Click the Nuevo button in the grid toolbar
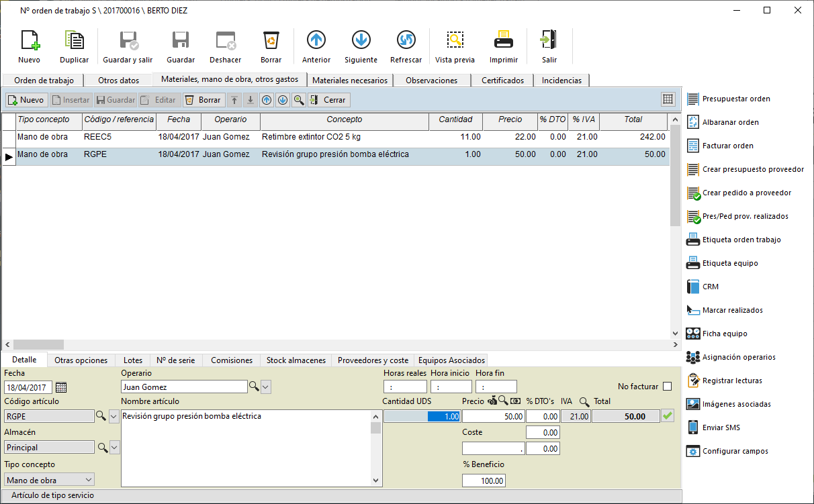This screenshot has height=504, width=814. pos(26,100)
